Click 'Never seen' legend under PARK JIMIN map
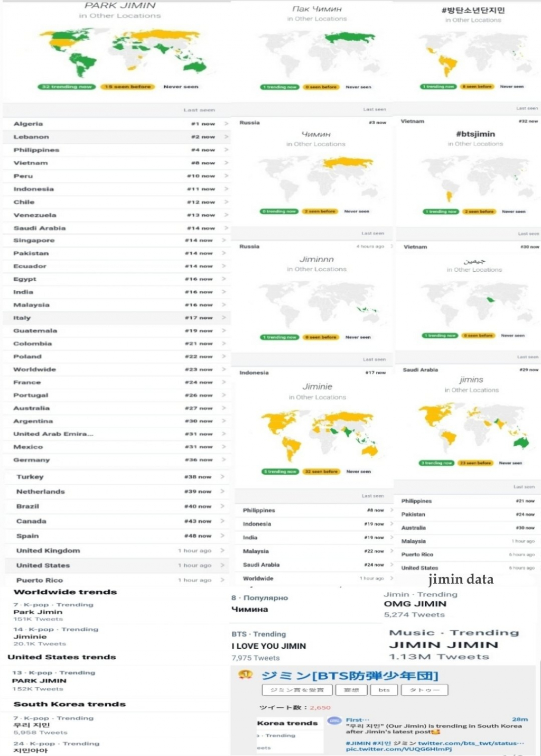 181,87
